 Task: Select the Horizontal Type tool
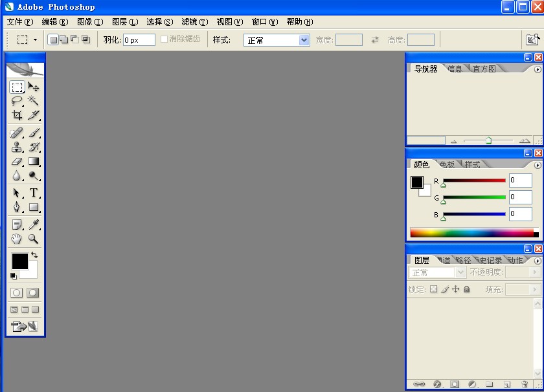33,193
